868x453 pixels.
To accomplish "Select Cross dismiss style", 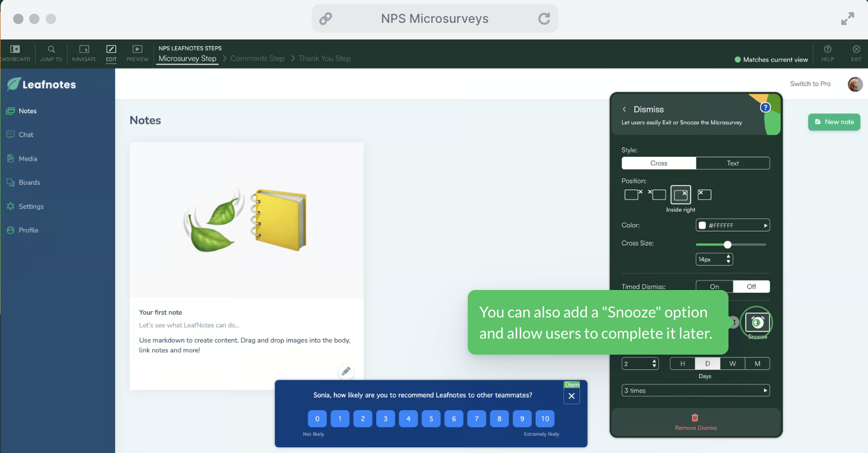I will (x=659, y=163).
